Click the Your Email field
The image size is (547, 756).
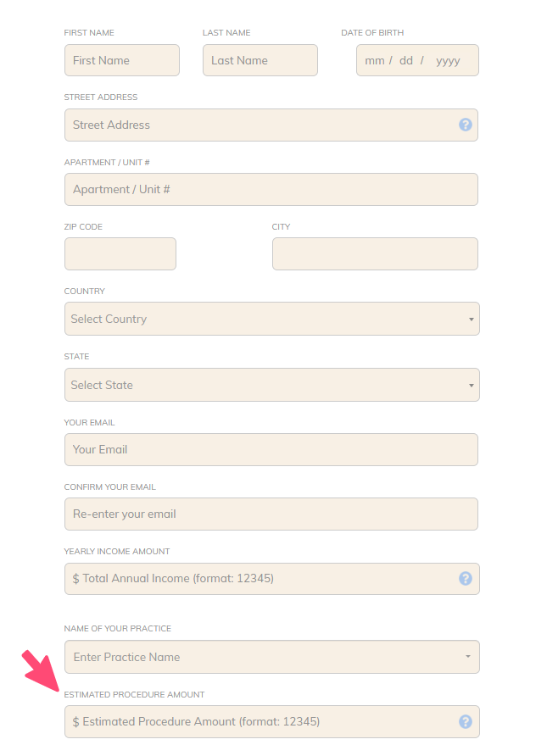click(271, 449)
